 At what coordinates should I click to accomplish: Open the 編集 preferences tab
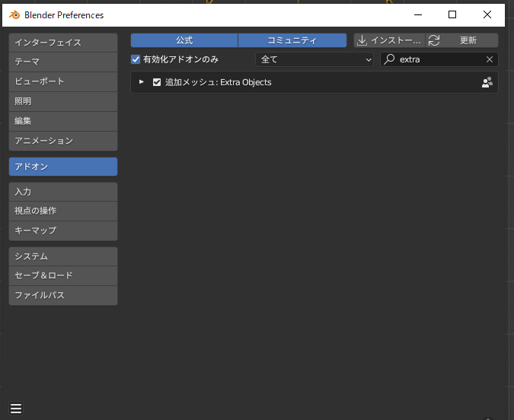(63, 121)
